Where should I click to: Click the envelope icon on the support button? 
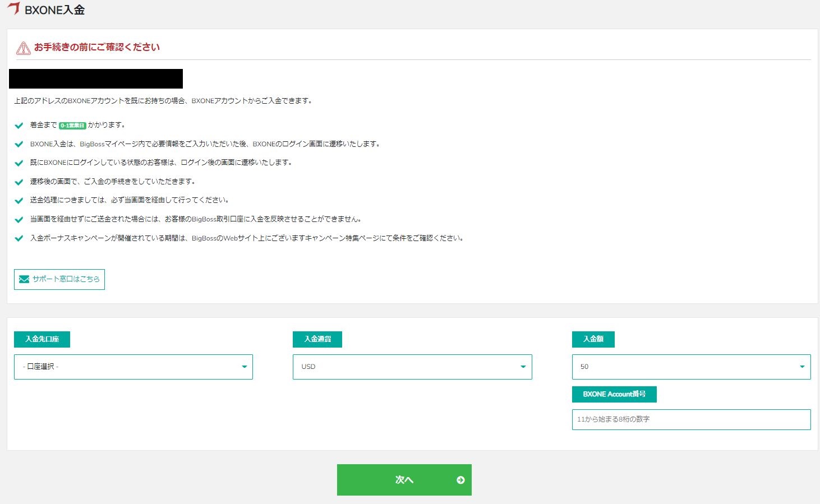[23, 279]
